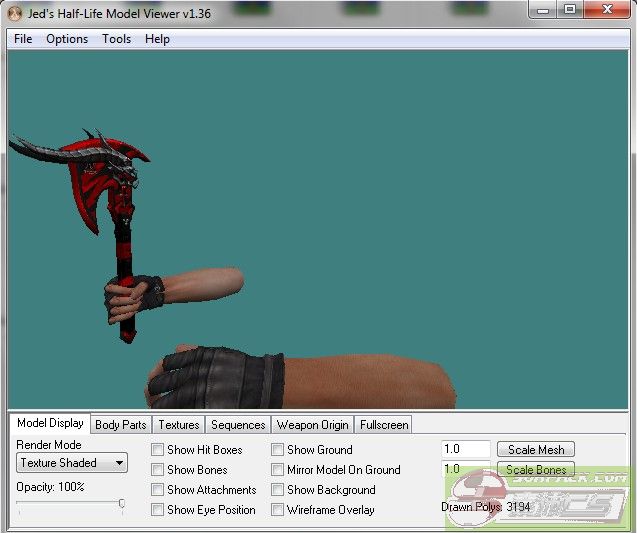Viewport: 637px width, 533px height.
Task: Switch to the Body Parts tab
Action: (x=120, y=425)
